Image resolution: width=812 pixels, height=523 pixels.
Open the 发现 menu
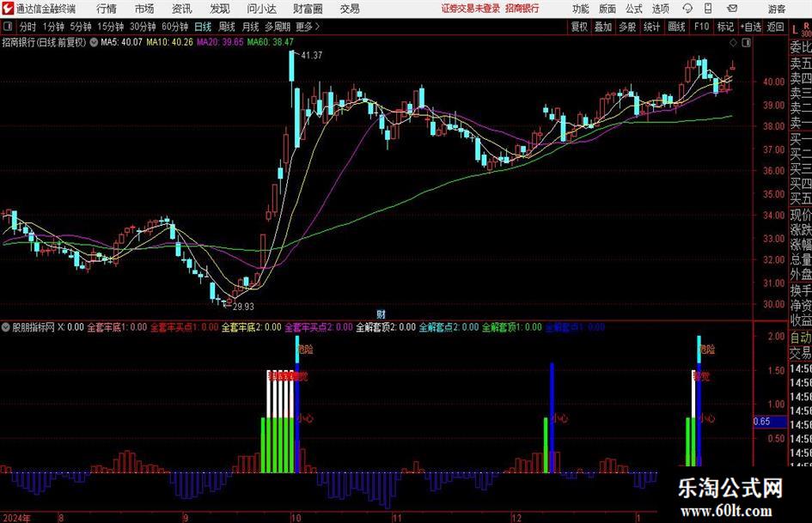(220, 9)
